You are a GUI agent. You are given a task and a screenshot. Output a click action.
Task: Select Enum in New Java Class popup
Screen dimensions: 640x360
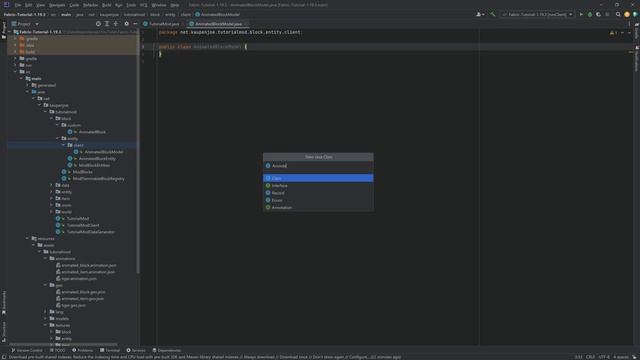318,200
